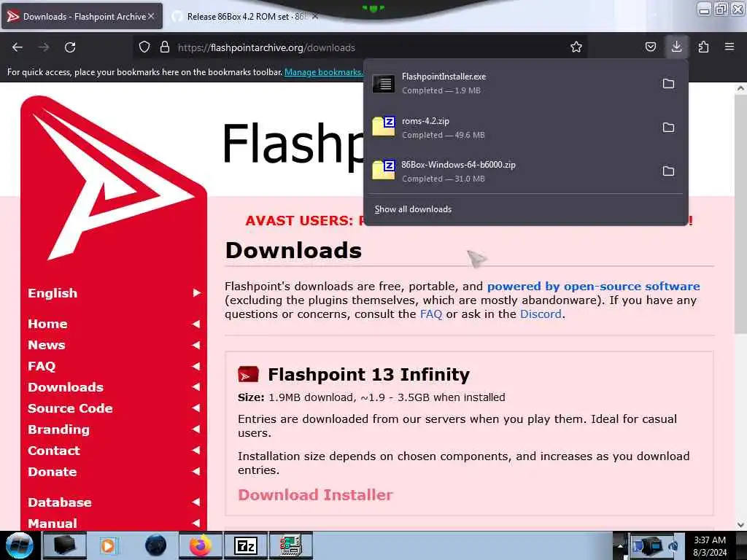Reload the page with the refresh icon

70,47
